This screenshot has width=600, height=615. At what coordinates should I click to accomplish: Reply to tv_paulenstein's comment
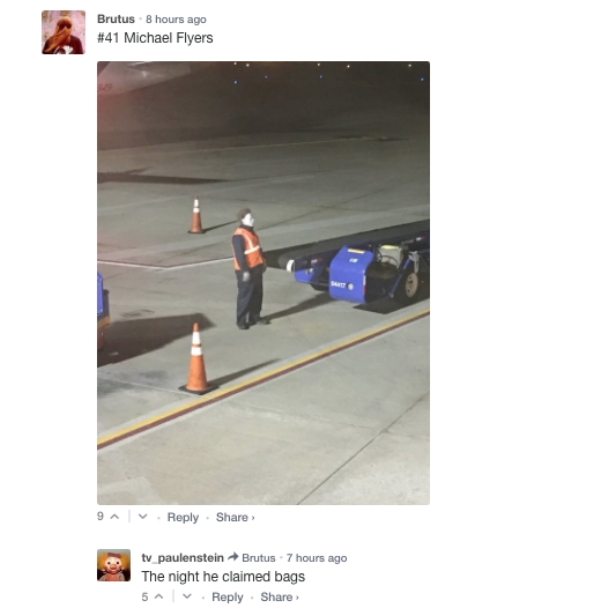click(227, 597)
